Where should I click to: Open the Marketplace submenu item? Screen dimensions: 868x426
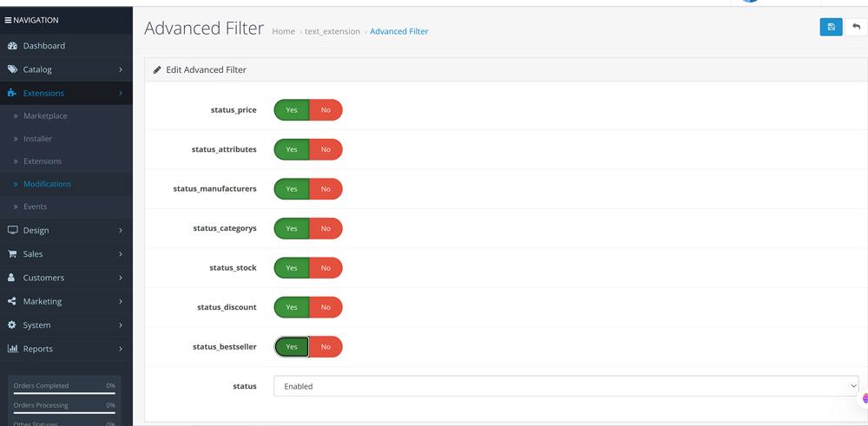point(45,115)
